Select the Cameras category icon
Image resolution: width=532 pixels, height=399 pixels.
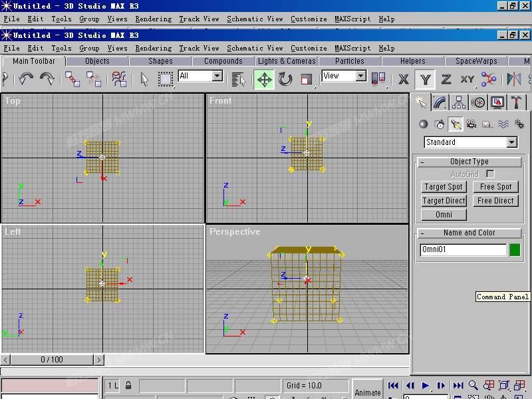[x=471, y=124]
